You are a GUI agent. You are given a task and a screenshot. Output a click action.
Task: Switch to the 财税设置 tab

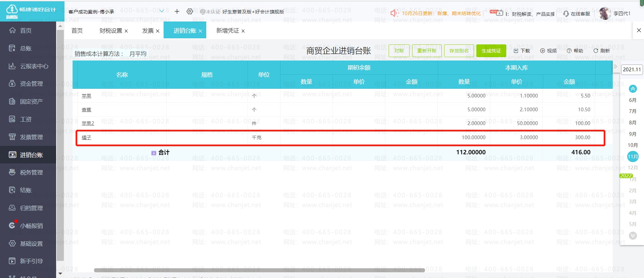click(111, 31)
